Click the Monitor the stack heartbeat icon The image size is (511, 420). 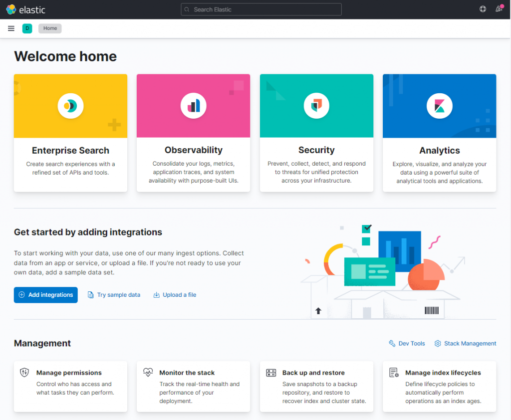[x=148, y=372]
